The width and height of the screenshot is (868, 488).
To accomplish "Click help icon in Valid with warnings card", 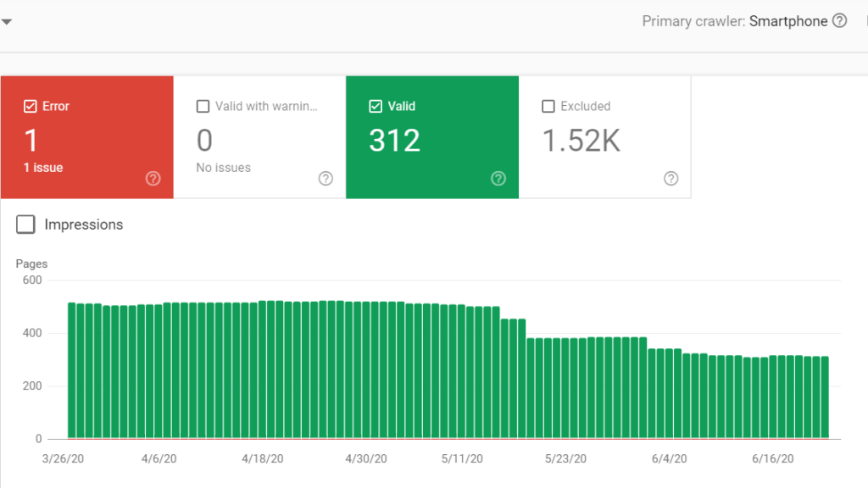I will pyautogui.click(x=325, y=178).
